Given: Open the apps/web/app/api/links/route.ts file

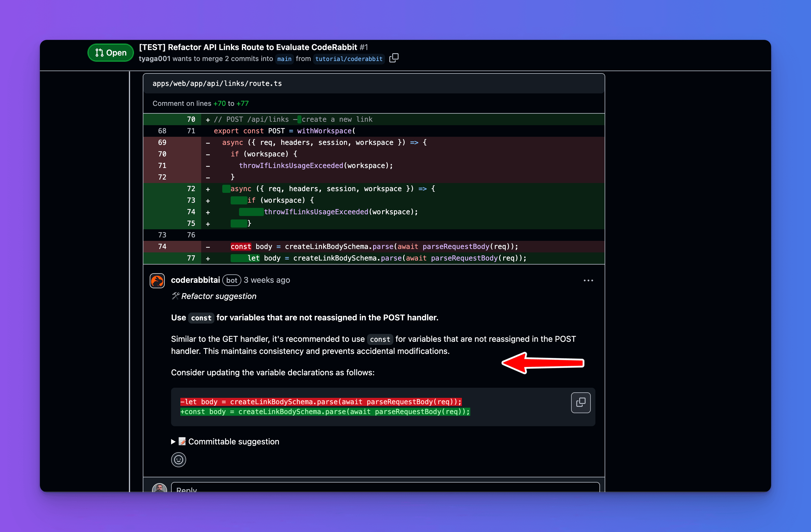Looking at the screenshot, I should 217,83.
